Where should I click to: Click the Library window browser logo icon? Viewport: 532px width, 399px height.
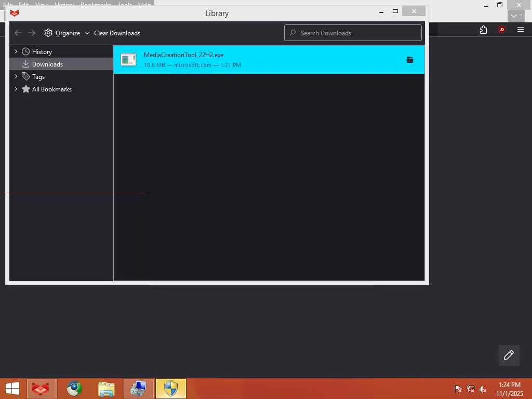15,13
